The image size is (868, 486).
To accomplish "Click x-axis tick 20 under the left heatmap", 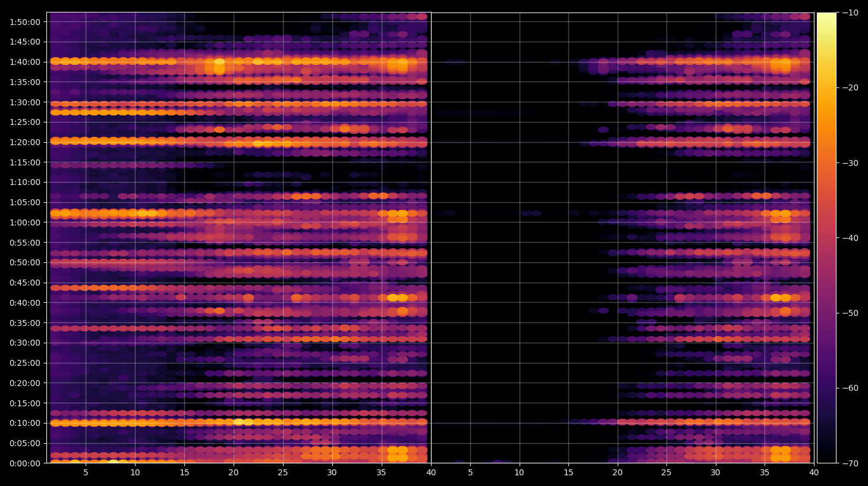I will 234,473.
